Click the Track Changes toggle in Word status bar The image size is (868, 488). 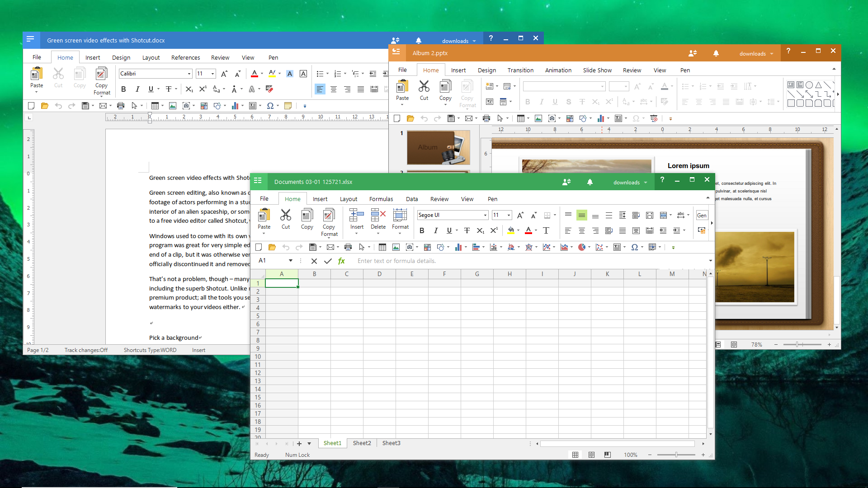pos(85,350)
